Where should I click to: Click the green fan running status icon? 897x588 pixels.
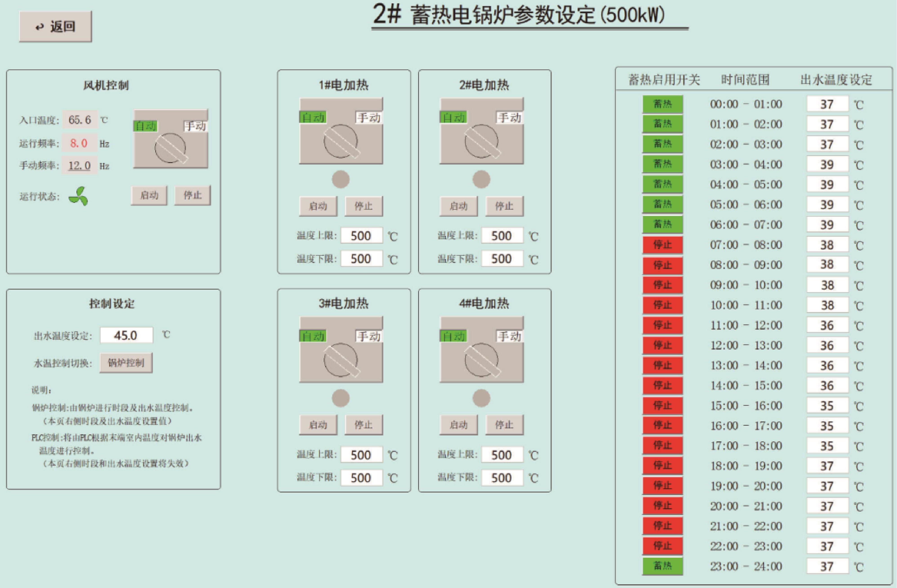pyautogui.click(x=78, y=196)
